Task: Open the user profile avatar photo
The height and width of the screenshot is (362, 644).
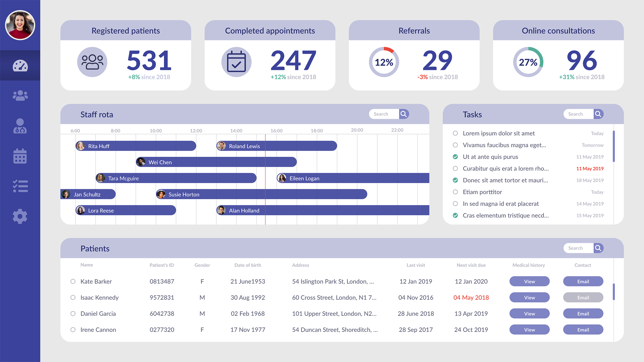Action: (20, 25)
